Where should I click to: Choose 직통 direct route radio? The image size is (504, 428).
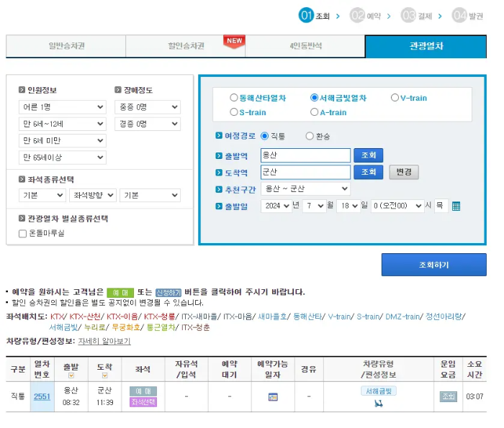(264, 136)
